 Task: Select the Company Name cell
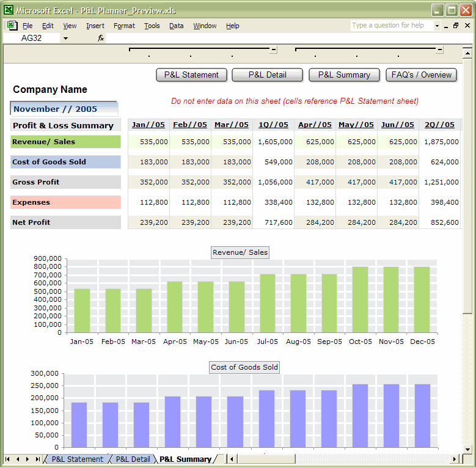(x=50, y=90)
